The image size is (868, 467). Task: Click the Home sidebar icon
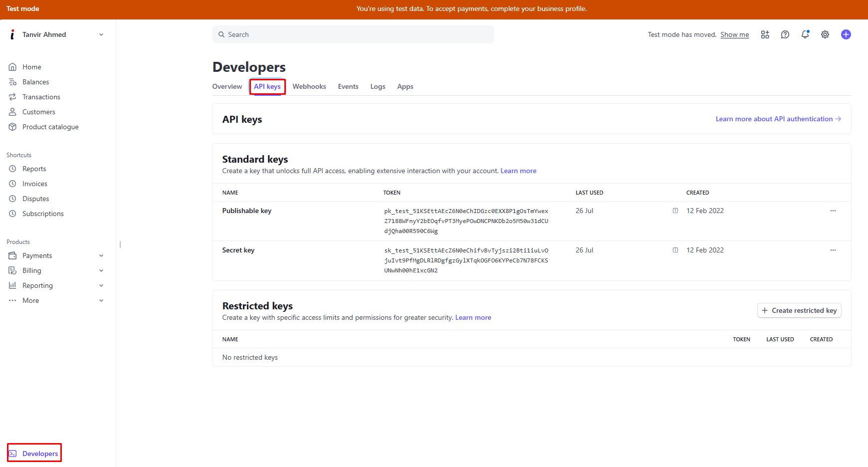12,67
